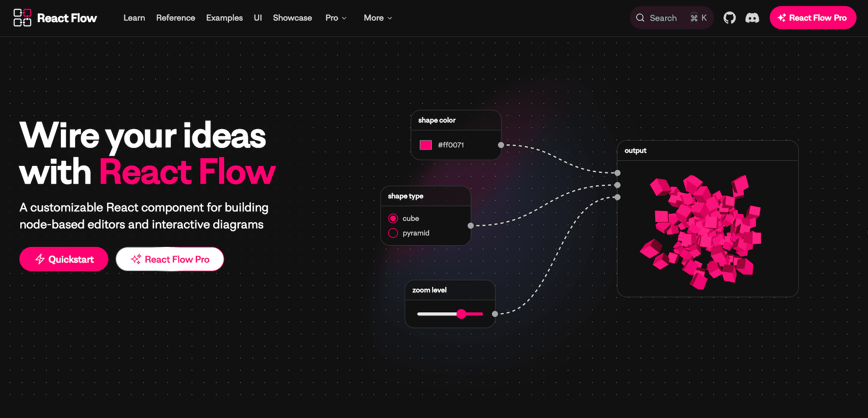Click the shape color node output handle
The width and height of the screenshot is (868, 418).
pos(501,145)
